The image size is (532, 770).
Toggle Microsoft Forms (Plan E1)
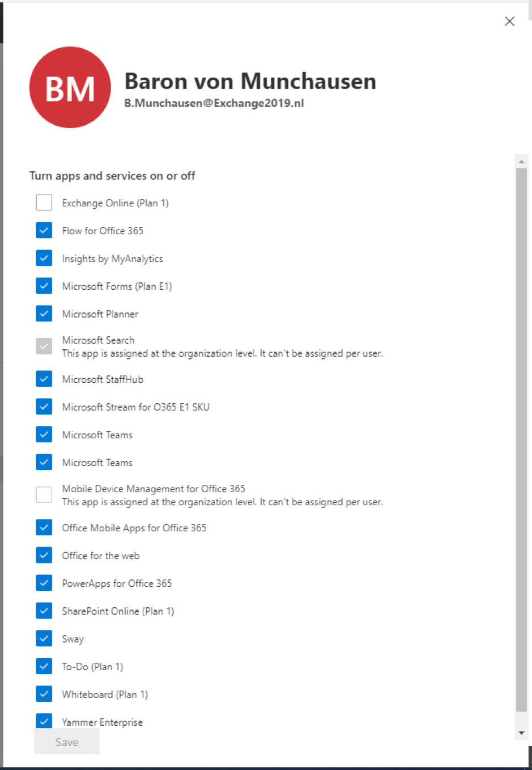pyautogui.click(x=44, y=286)
